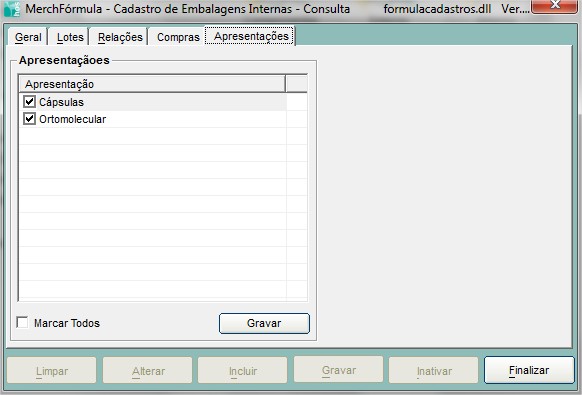The image size is (582, 395).
Task: Click the Finalizar button
Action: [529, 370]
